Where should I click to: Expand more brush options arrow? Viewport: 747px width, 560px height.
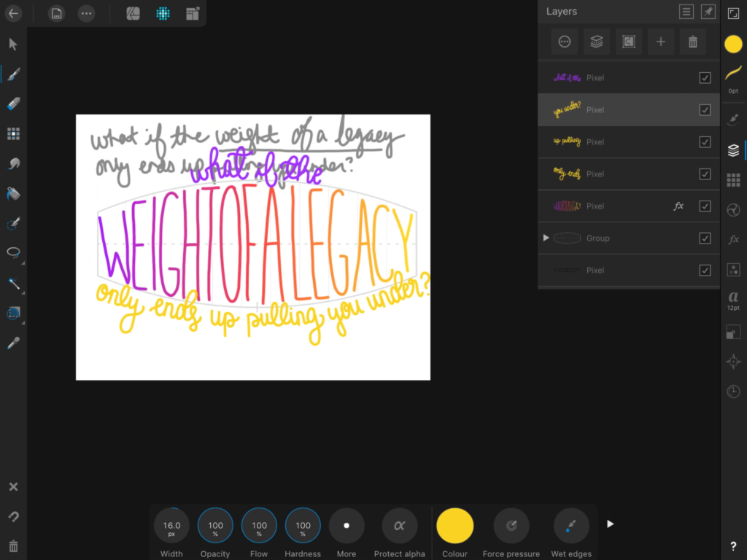pos(611,524)
